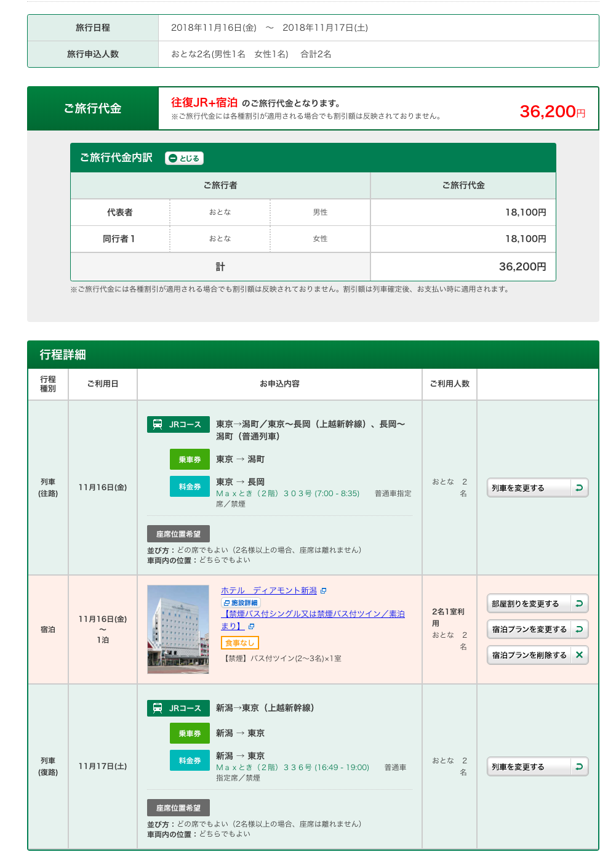The image size is (616, 860).
Task: Collapse breakdown with the とじる button
Action: click(x=184, y=158)
